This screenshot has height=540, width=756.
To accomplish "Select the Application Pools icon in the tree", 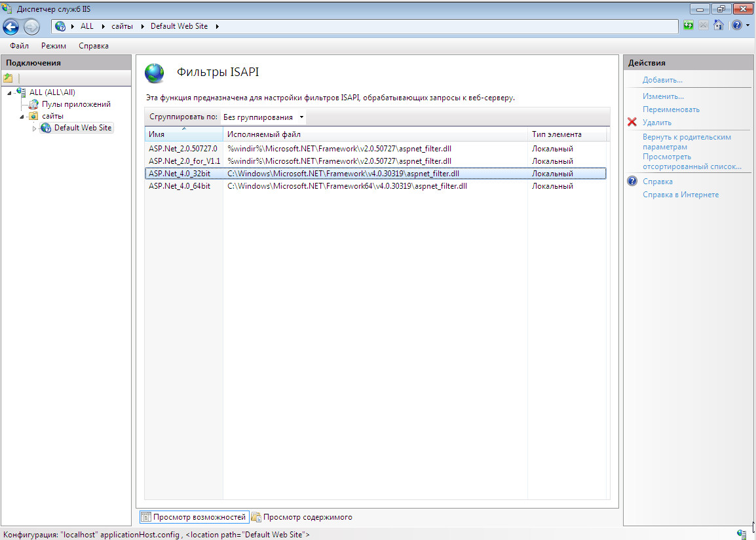I will tap(33, 104).
